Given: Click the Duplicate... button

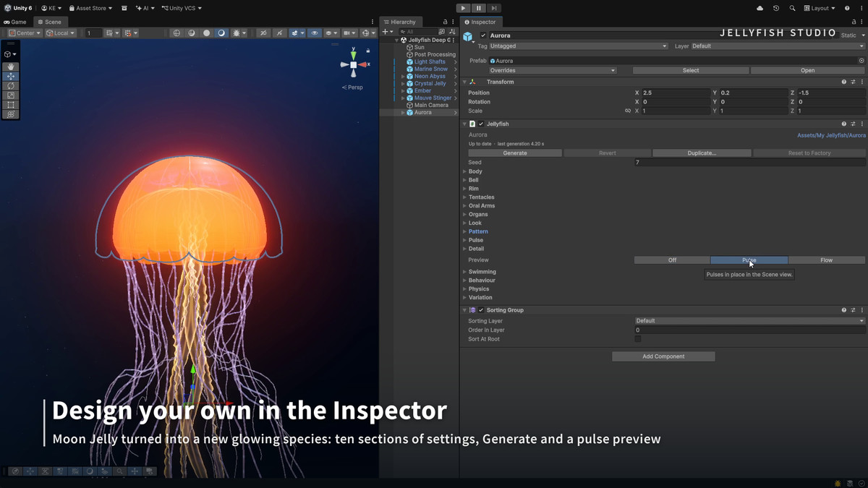Looking at the screenshot, I should coord(702,153).
